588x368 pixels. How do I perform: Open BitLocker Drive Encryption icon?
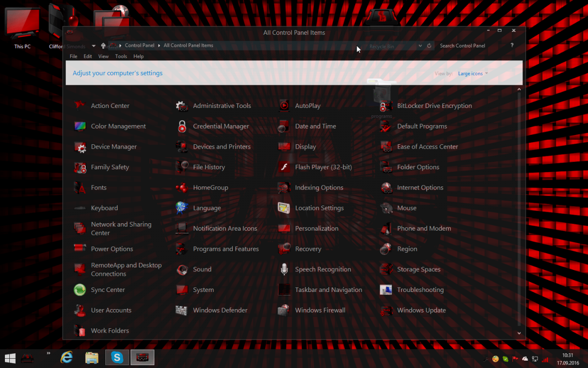[386, 105]
